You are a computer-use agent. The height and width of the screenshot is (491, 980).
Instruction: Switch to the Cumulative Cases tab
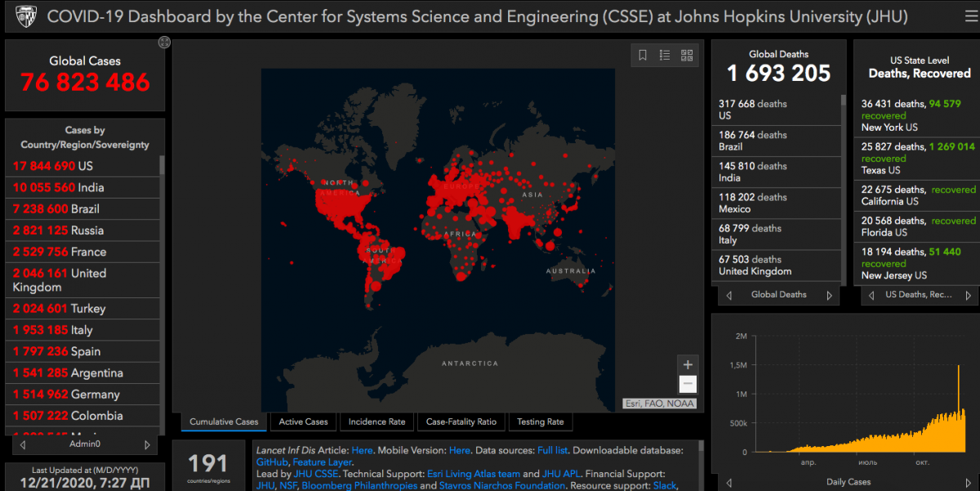tap(224, 422)
